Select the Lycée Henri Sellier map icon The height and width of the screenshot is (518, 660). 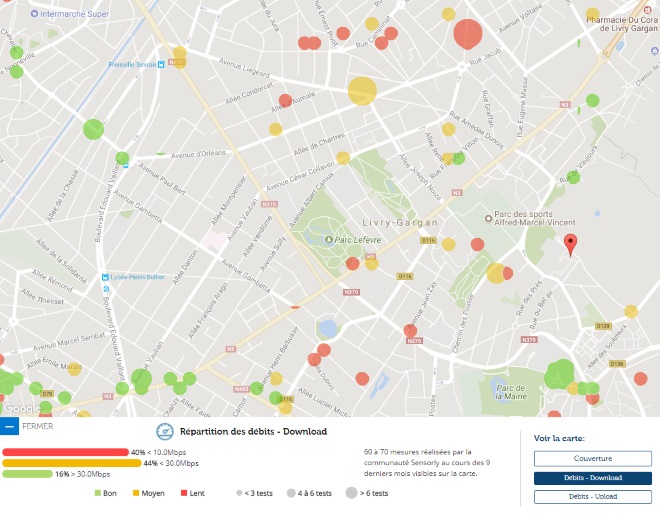tap(106, 277)
